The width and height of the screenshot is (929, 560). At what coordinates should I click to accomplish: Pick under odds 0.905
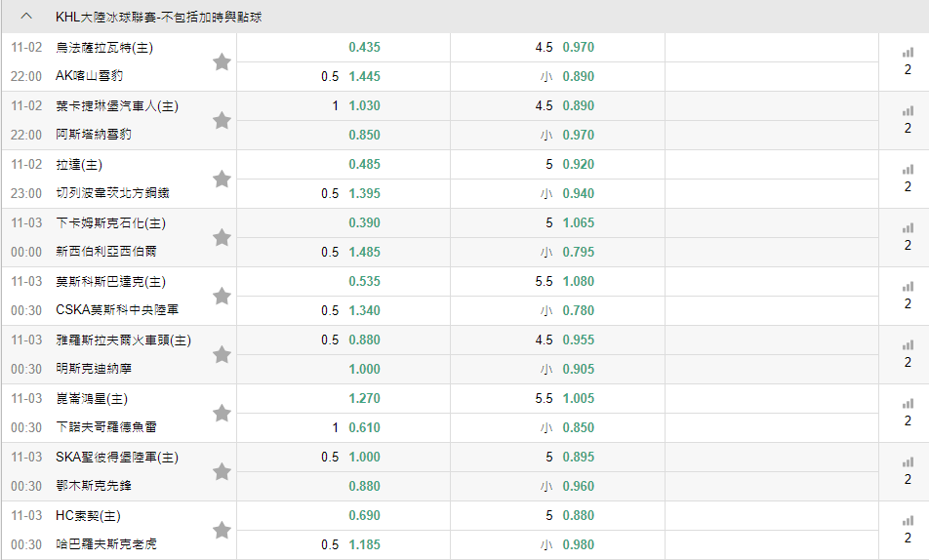tap(579, 369)
